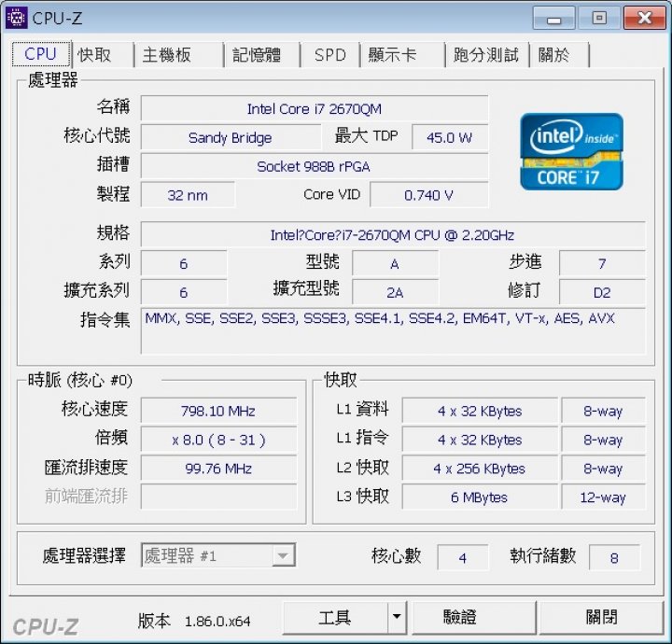Click the 0.740 V Core VID value

(429, 195)
